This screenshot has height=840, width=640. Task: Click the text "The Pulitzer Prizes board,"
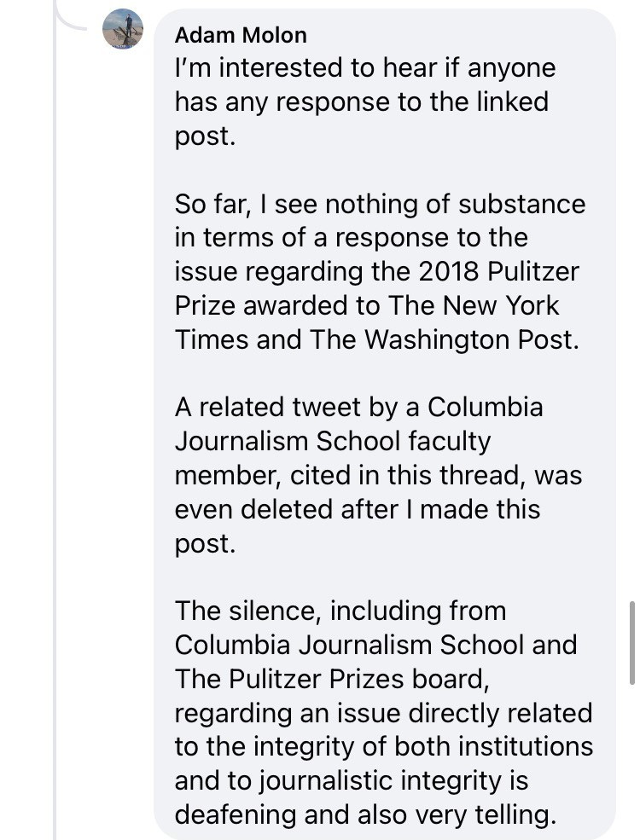(332, 680)
